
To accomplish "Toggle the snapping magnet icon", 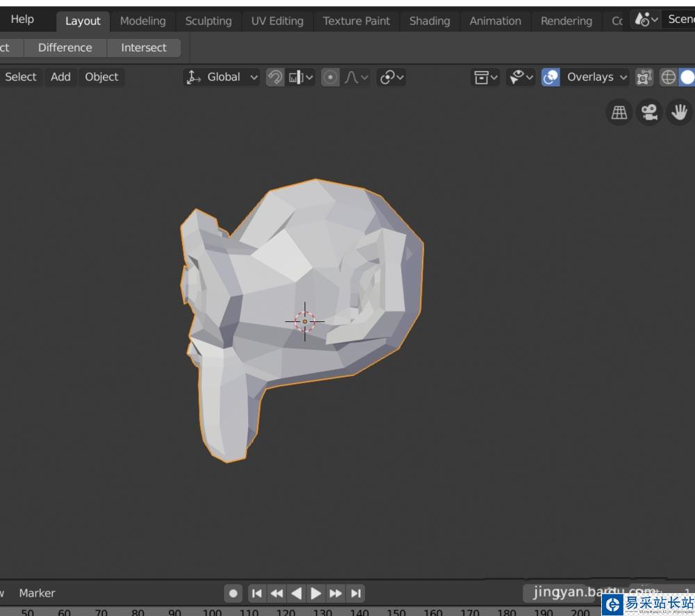I will (275, 77).
